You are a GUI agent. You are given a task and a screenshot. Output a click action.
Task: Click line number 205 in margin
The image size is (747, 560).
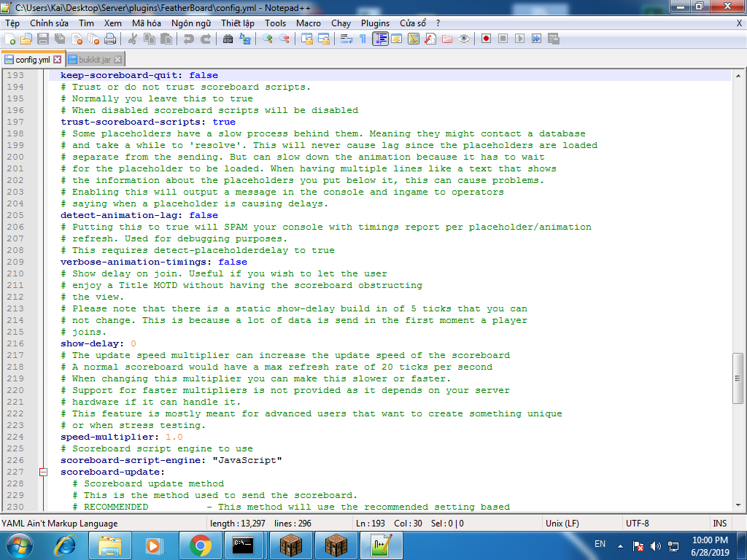[15, 215]
